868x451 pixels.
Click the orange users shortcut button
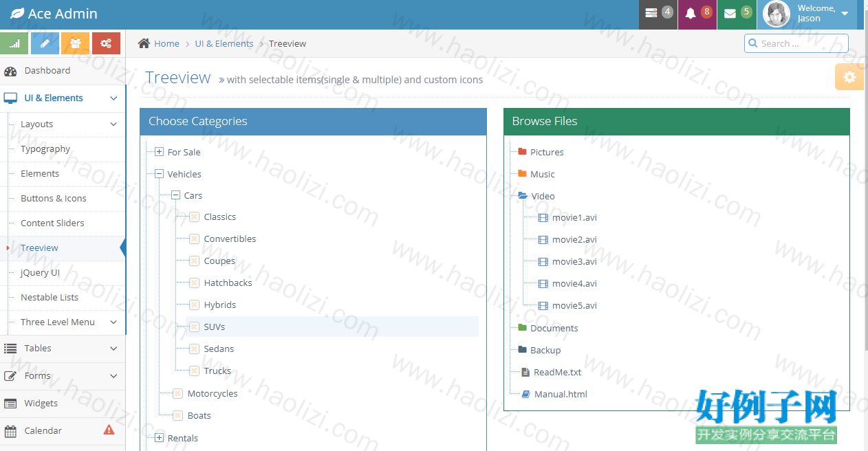point(76,43)
